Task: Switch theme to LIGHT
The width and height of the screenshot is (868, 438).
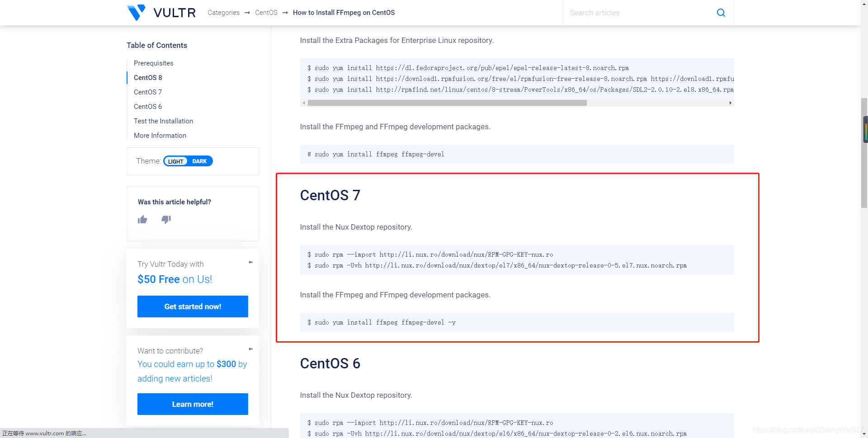Action: click(x=176, y=161)
